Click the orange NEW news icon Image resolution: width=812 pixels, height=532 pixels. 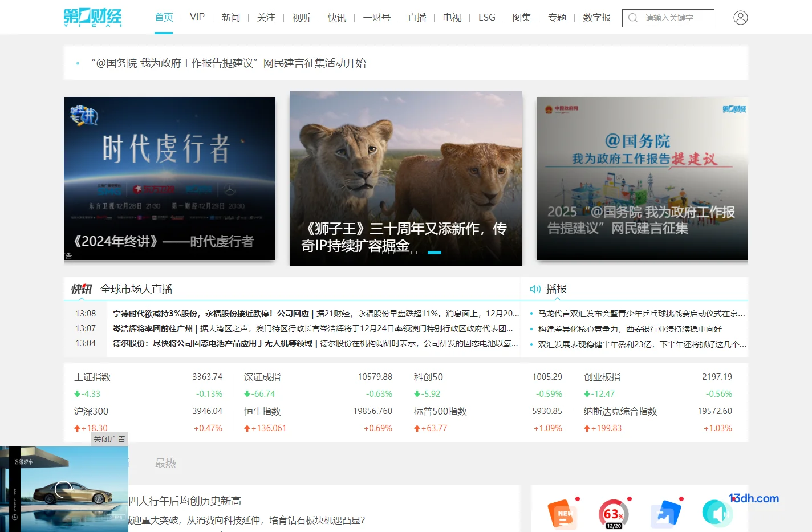[x=562, y=514]
